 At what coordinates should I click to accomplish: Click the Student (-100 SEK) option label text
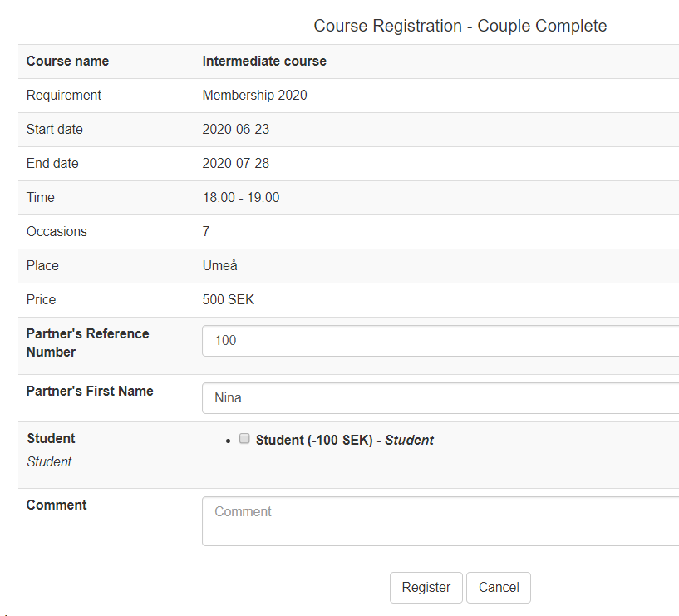tap(314, 441)
